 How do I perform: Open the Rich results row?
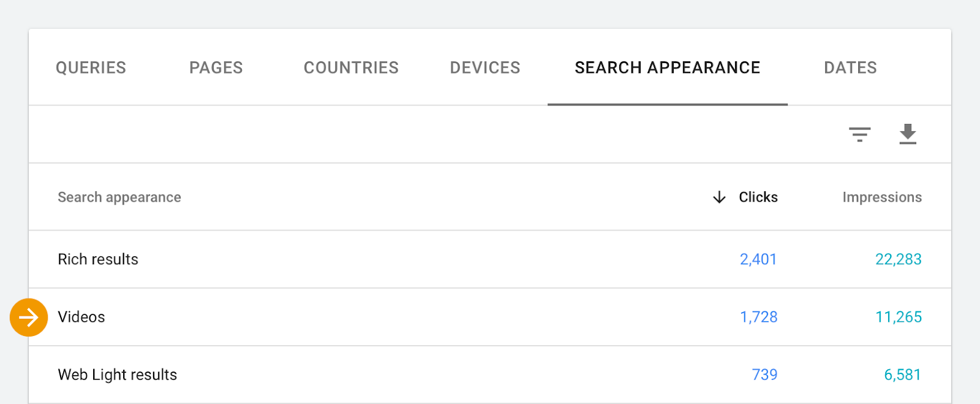click(490, 259)
